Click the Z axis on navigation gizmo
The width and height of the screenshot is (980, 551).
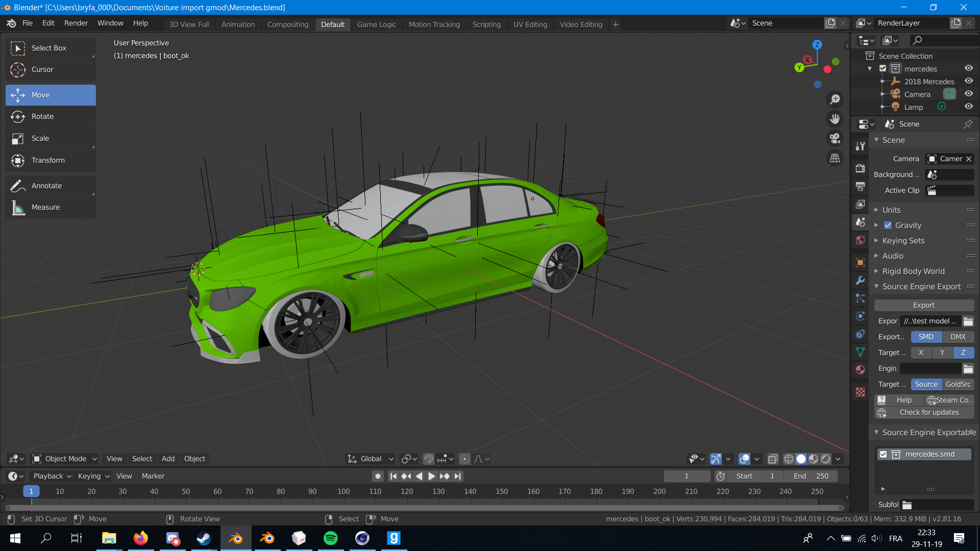pyautogui.click(x=817, y=45)
